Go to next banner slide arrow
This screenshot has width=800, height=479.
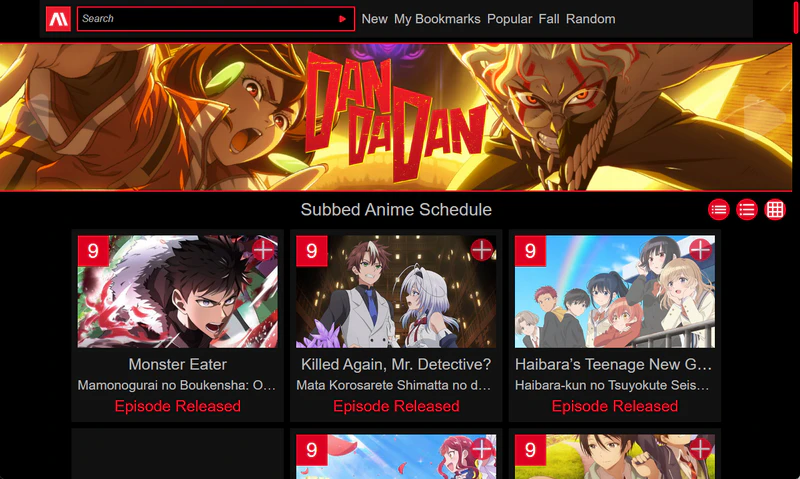[x=765, y=117]
